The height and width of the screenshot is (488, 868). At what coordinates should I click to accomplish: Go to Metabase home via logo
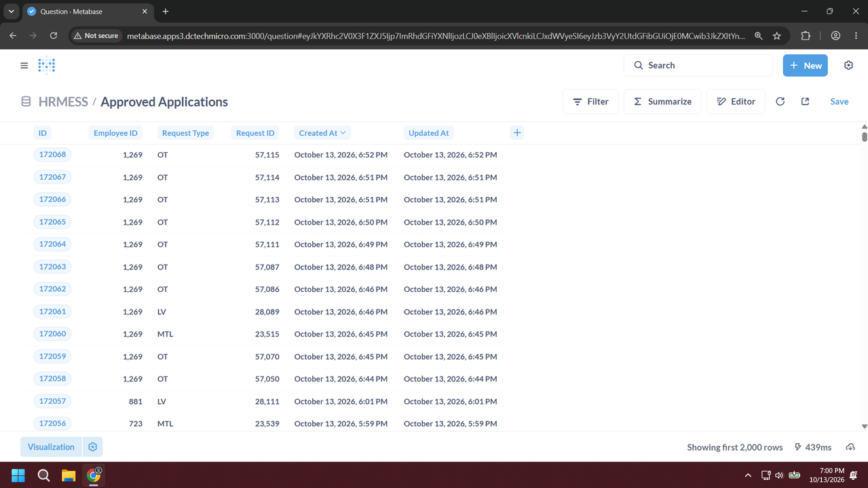click(x=47, y=65)
